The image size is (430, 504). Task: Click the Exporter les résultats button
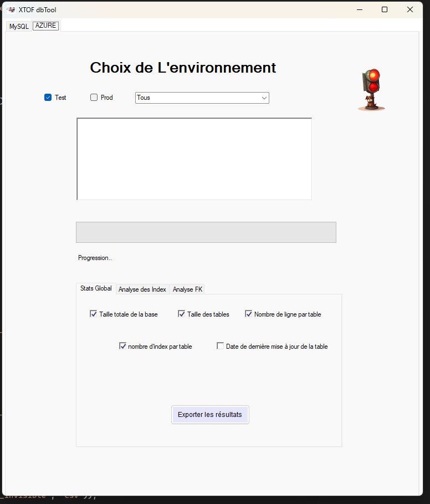(x=210, y=415)
